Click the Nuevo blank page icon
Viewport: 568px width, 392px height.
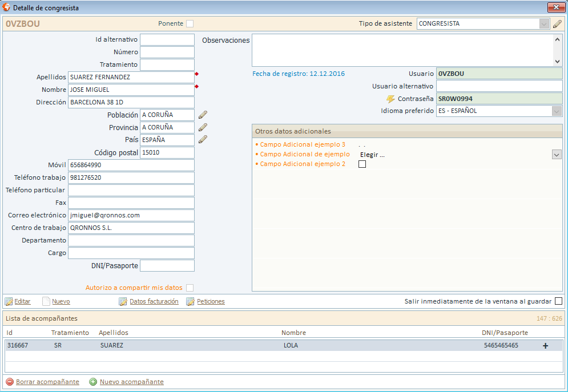pyautogui.click(x=46, y=301)
